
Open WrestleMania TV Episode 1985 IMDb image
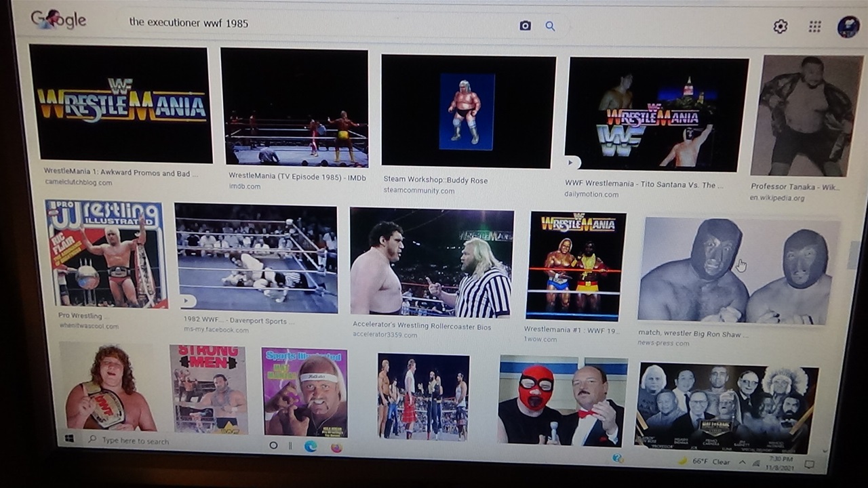(294, 107)
